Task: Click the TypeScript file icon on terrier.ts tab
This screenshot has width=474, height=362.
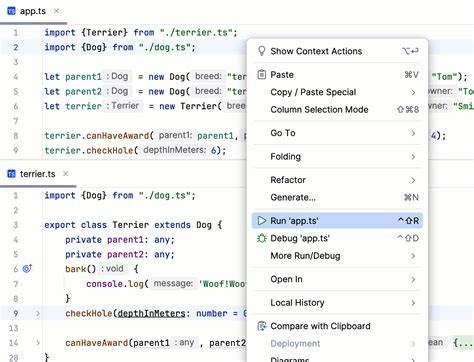Action: click(x=11, y=174)
